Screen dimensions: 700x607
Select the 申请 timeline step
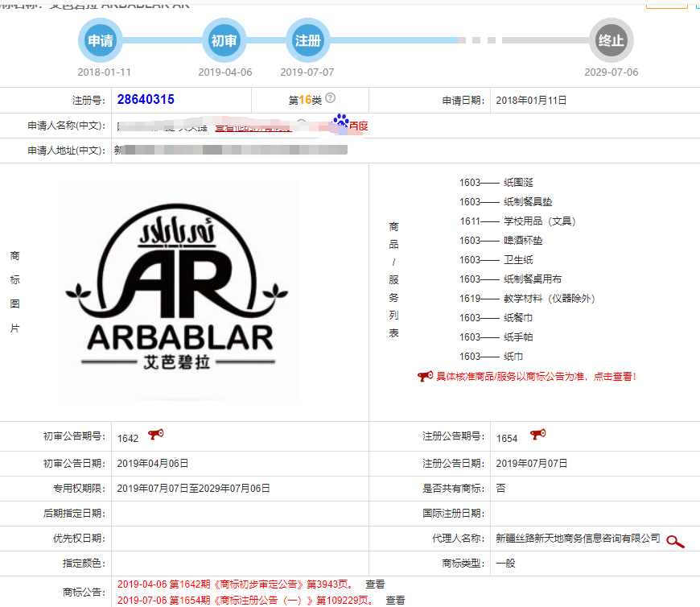point(101,40)
